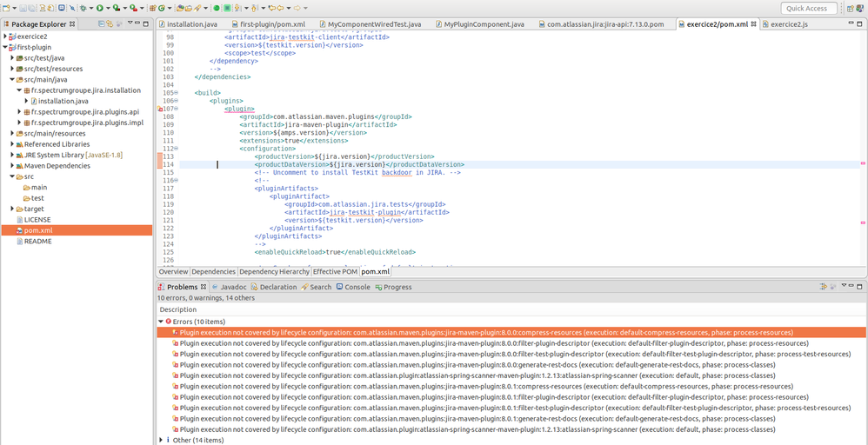Open Package Explorer View Menu triangle
The height and width of the screenshot is (445, 868).
(x=130, y=23)
